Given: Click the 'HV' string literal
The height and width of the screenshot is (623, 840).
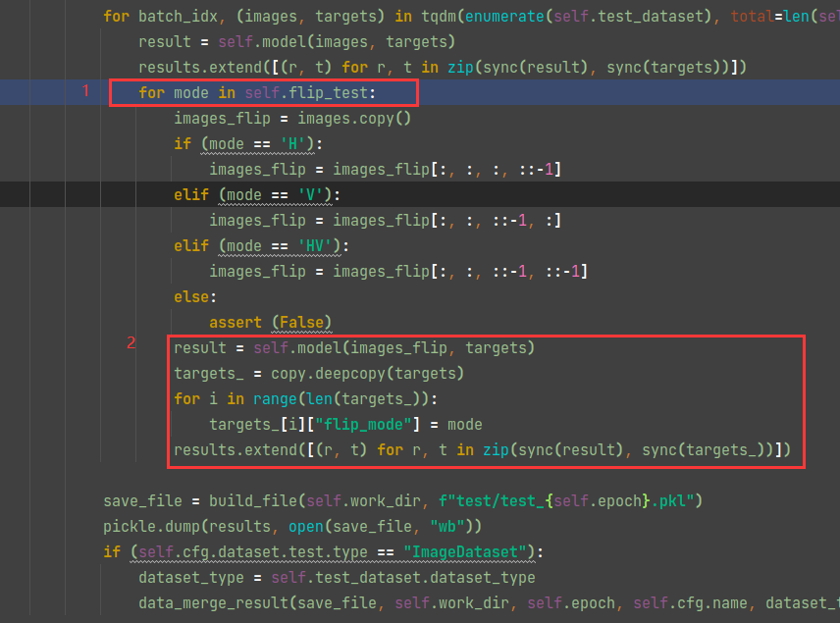Looking at the screenshot, I should (320, 245).
